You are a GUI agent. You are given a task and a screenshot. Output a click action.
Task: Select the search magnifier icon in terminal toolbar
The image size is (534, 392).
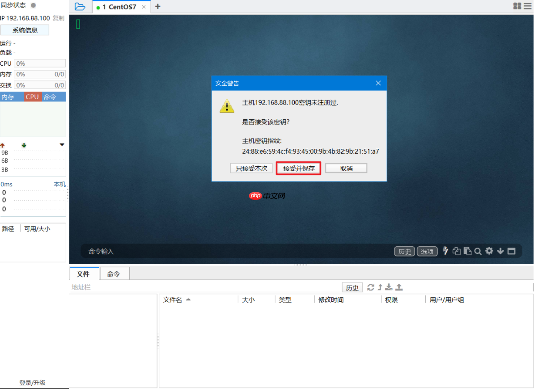tap(478, 251)
